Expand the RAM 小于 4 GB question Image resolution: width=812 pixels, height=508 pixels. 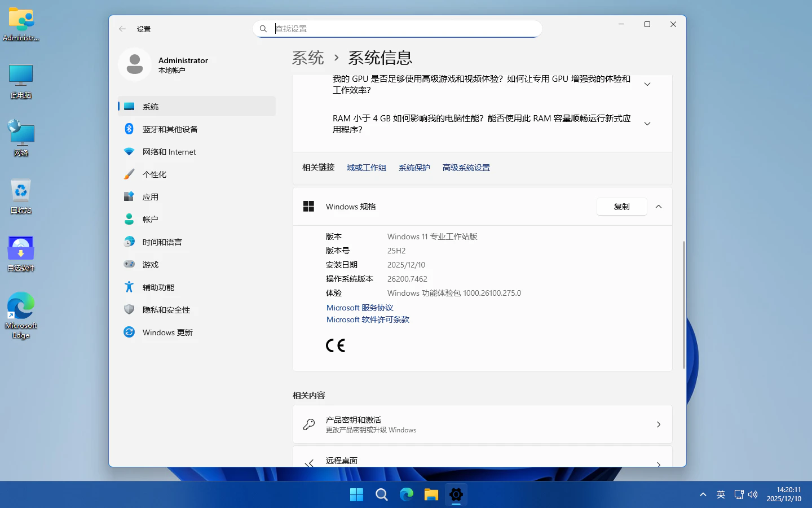click(647, 124)
